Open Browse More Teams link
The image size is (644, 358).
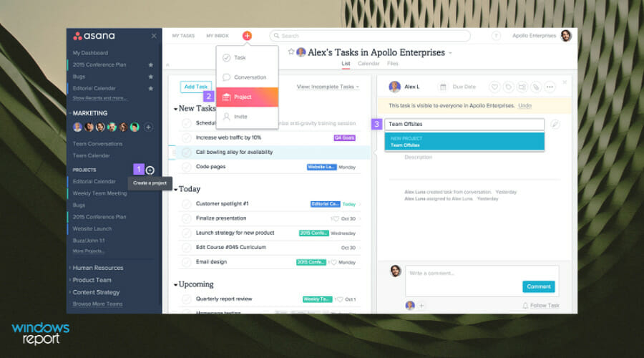[97, 304]
